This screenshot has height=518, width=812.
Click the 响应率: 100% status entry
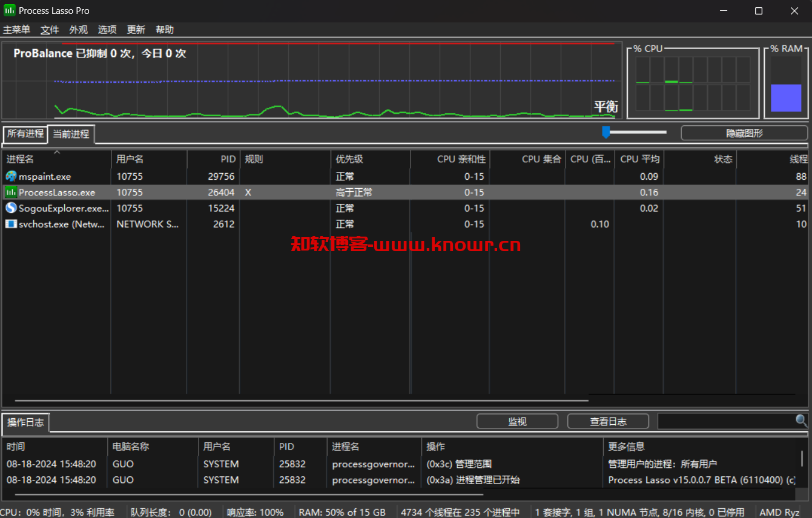coord(255,512)
